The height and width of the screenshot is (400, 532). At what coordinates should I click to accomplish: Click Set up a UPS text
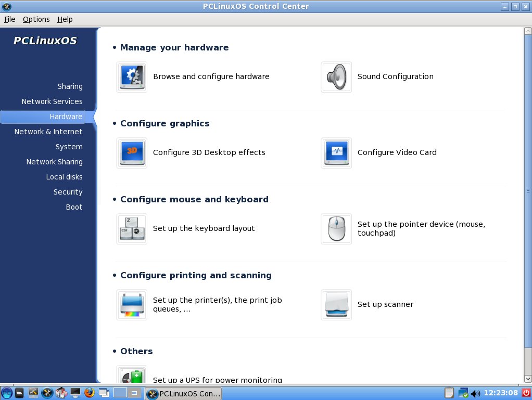coord(217,380)
